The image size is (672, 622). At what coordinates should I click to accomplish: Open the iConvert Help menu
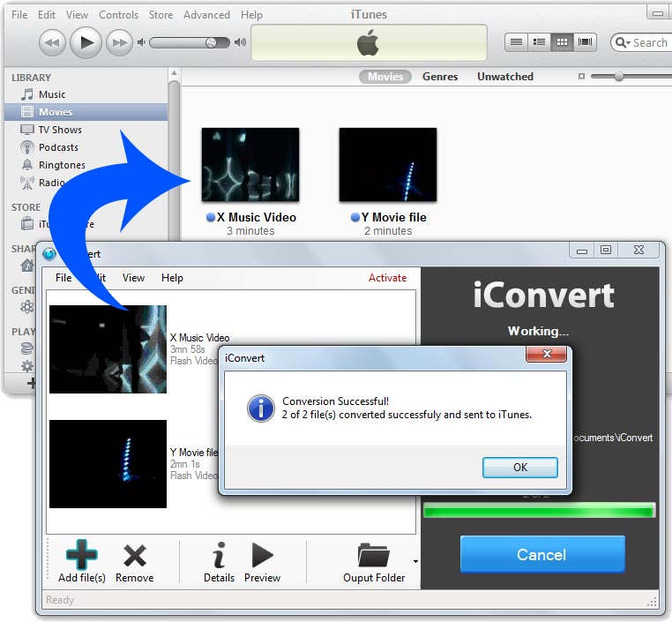point(172,278)
